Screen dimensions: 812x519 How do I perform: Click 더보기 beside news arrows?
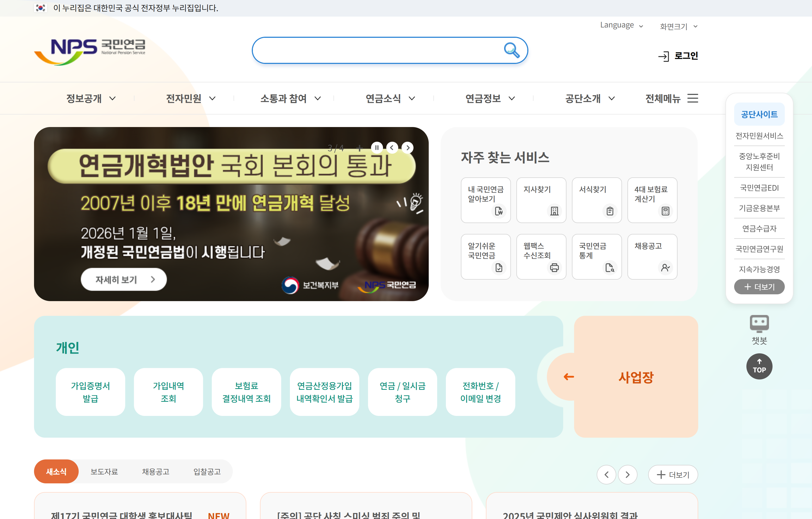673,474
